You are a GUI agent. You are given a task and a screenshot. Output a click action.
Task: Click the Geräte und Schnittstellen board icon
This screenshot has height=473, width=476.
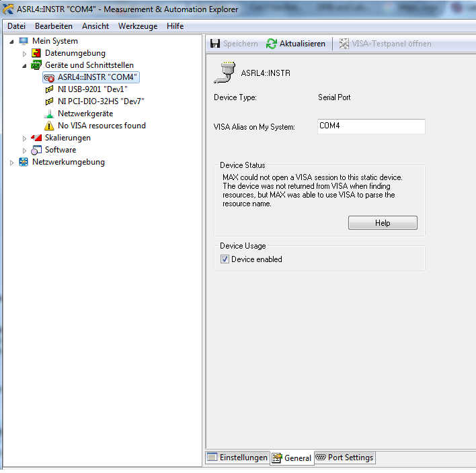click(36, 65)
